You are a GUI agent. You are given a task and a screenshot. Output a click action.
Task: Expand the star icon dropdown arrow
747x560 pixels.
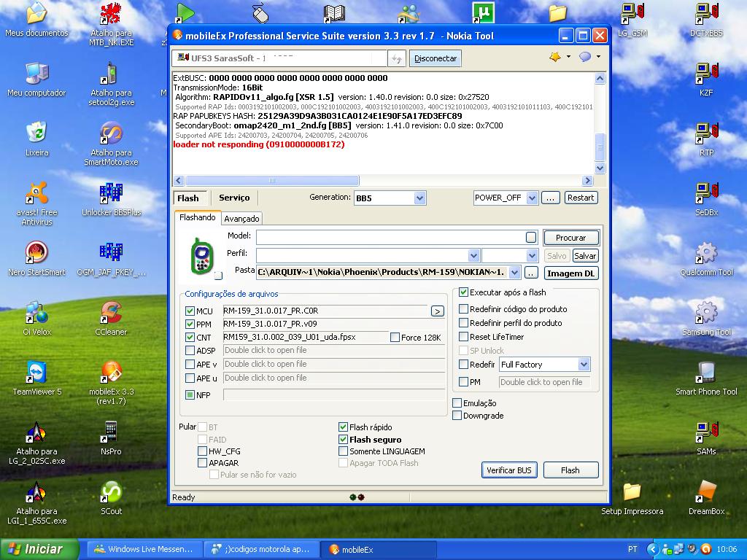(568, 57)
